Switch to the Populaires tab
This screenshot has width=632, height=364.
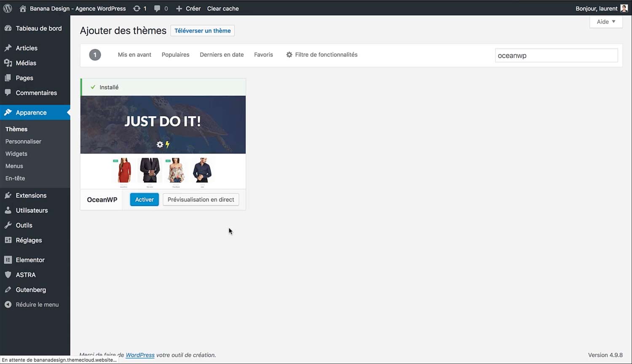click(175, 55)
